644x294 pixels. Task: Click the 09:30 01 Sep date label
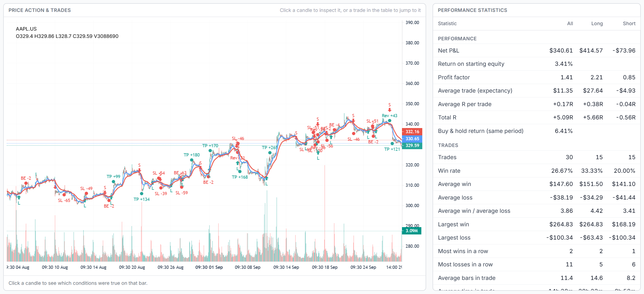pos(209,267)
